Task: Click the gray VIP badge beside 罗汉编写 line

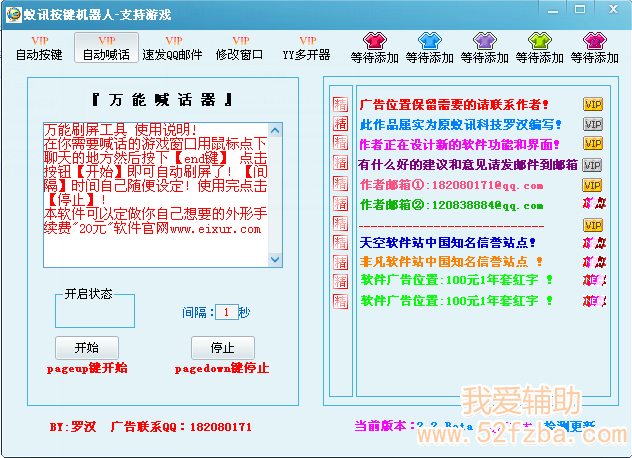Action: coord(592,124)
